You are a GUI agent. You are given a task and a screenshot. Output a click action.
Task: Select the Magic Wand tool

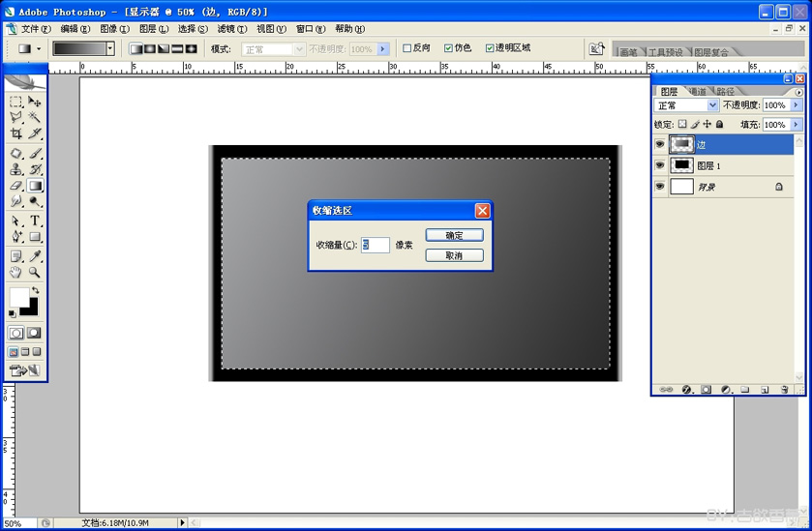pos(35,117)
